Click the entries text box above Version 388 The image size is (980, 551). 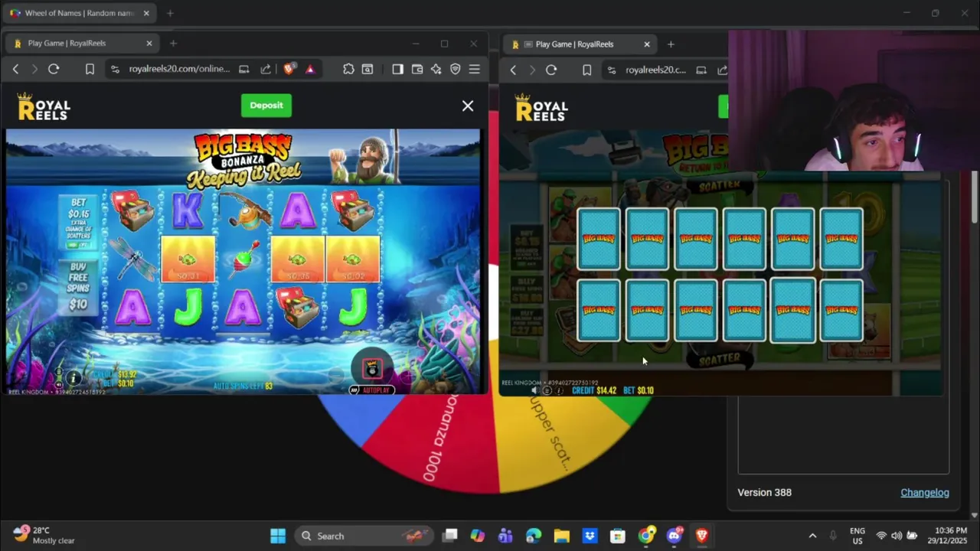coord(843,435)
